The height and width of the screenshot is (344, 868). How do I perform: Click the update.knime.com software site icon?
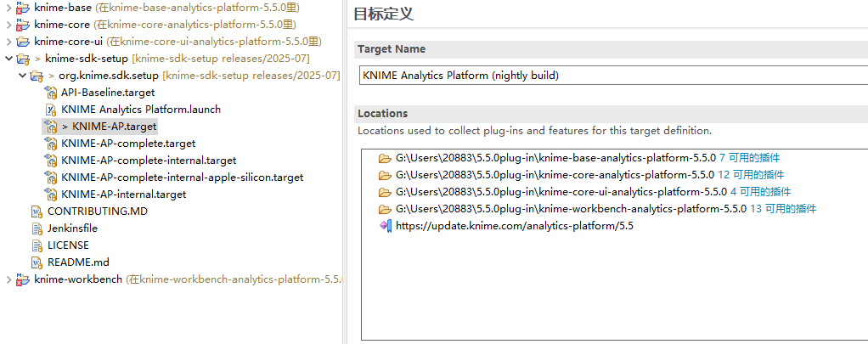(386, 226)
